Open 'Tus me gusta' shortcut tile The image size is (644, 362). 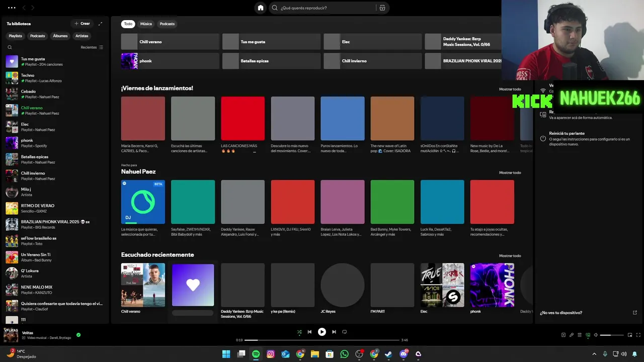point(271,42)
